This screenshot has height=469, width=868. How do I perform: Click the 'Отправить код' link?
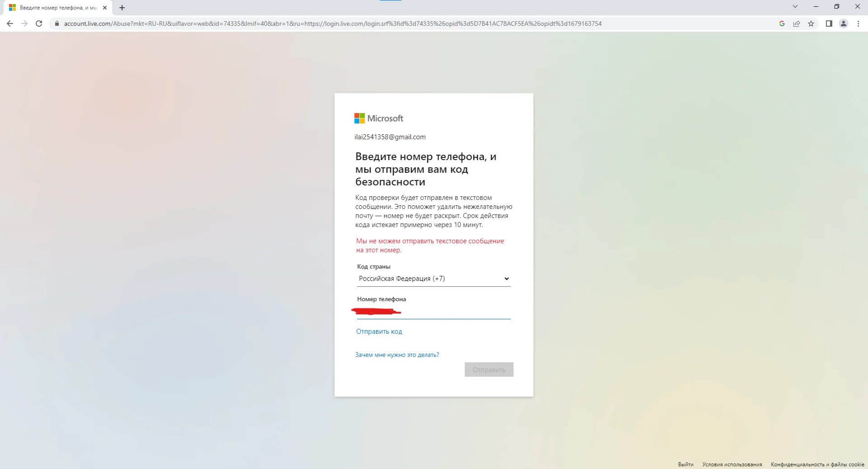pyautogui.click(x=379, y=332)
